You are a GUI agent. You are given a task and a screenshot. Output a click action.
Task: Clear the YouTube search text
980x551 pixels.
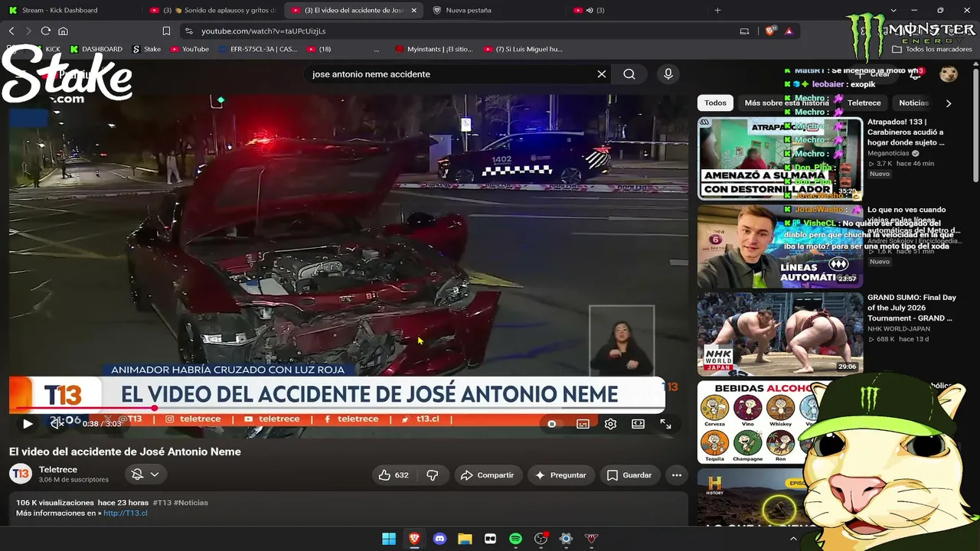coord(602,74)
